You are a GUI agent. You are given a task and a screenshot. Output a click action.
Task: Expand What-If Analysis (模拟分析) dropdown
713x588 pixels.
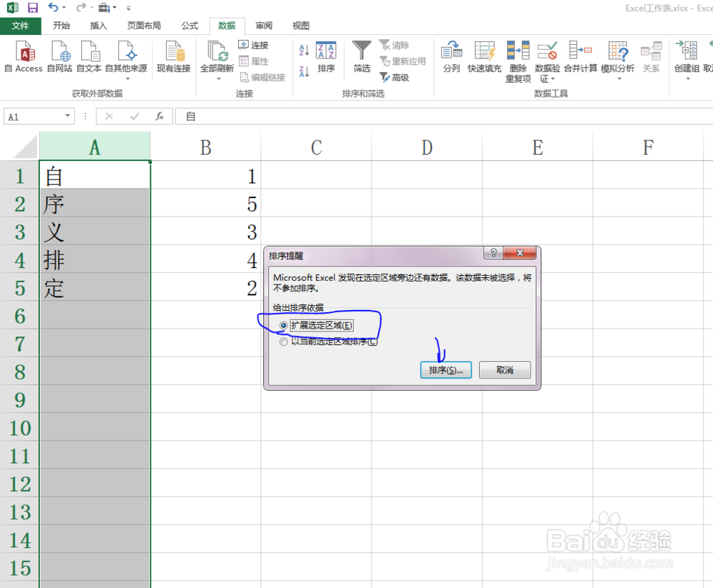[619, 79]
